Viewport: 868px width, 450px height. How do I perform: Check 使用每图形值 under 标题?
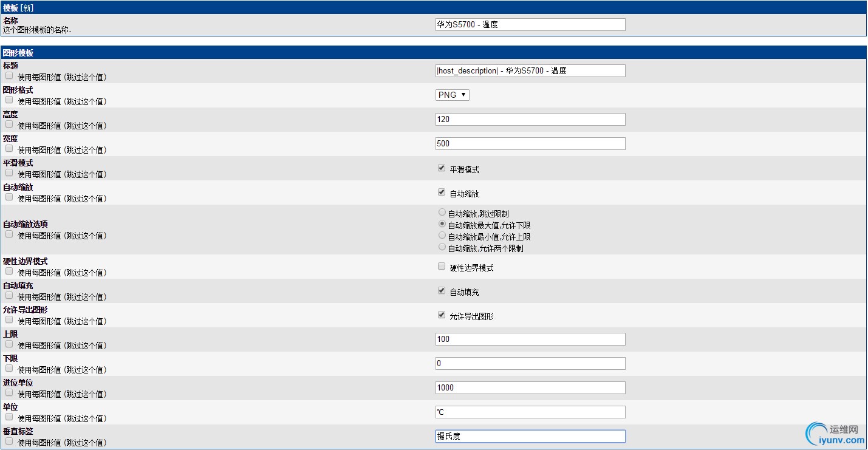point(9,76)
